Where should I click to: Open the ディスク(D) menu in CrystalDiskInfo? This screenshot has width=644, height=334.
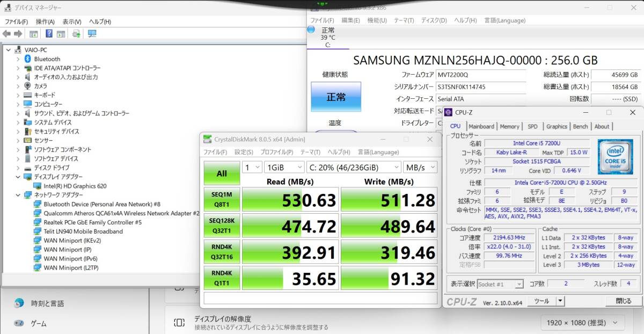click(x=434, y=20)
